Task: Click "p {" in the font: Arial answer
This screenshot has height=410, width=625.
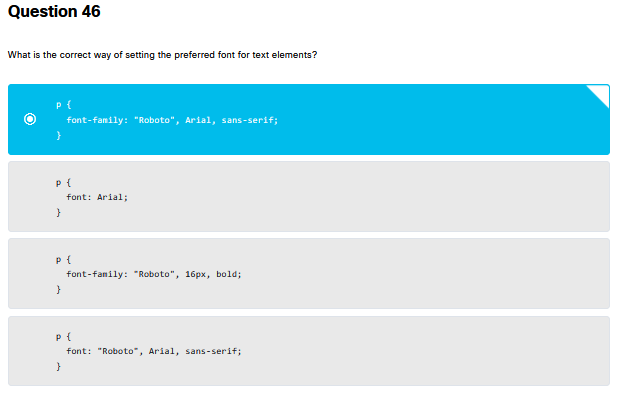Action: click(61, 181)
